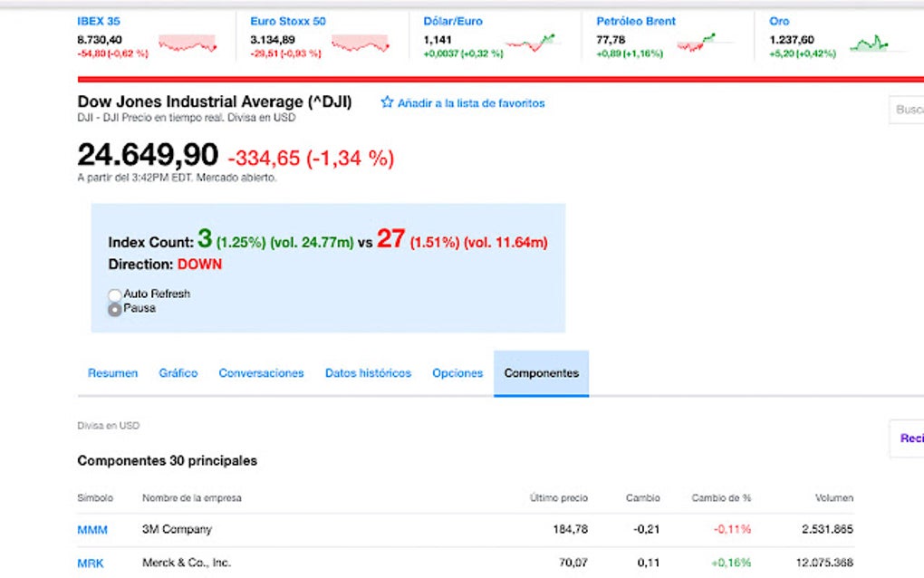Screen dimensions: 924x578
Task: Click the IBEX 35 index link
Action: click(100, 20)
